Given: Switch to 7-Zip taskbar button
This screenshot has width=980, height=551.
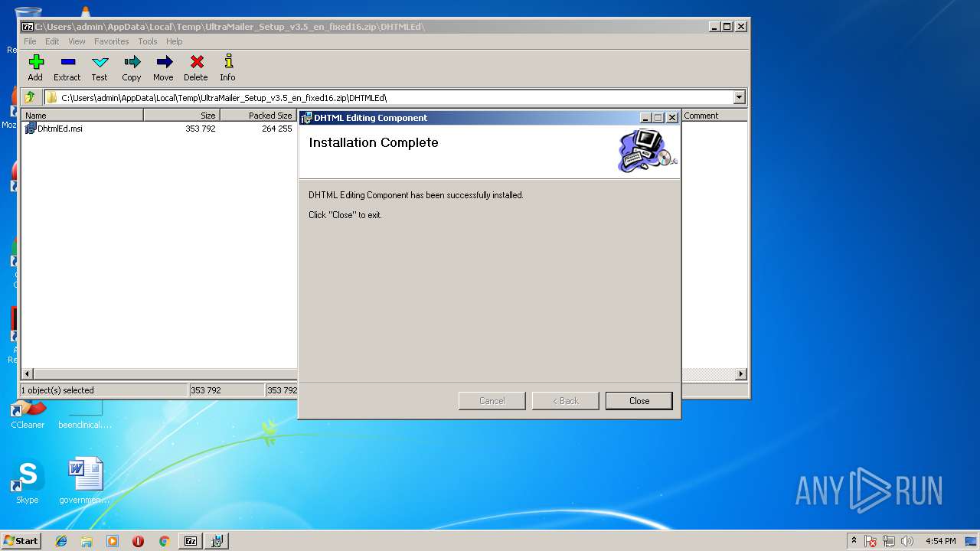Looking at the screenshot, I should (191, 541).
